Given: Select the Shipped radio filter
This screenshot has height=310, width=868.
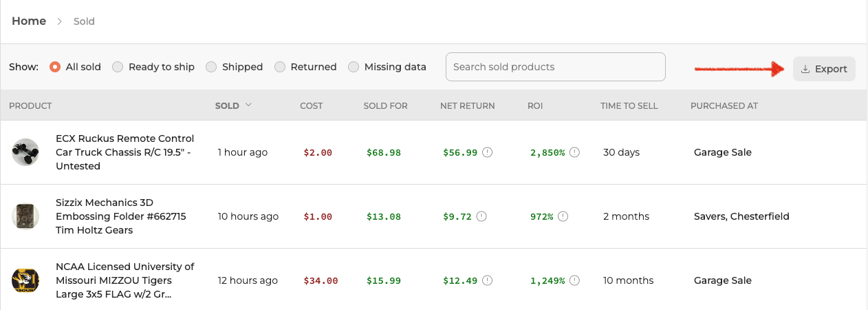Looking at the screenshot, I should pos(211,67).
